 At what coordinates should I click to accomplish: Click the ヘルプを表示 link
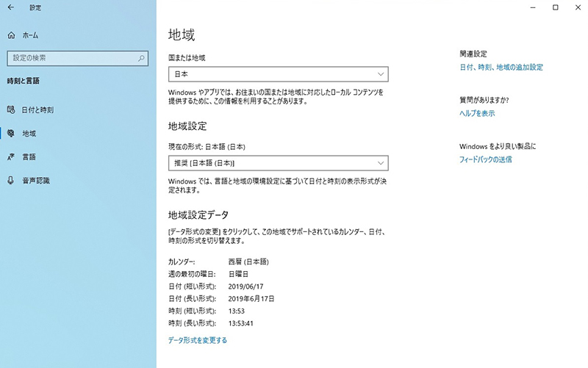pos(477,113)
